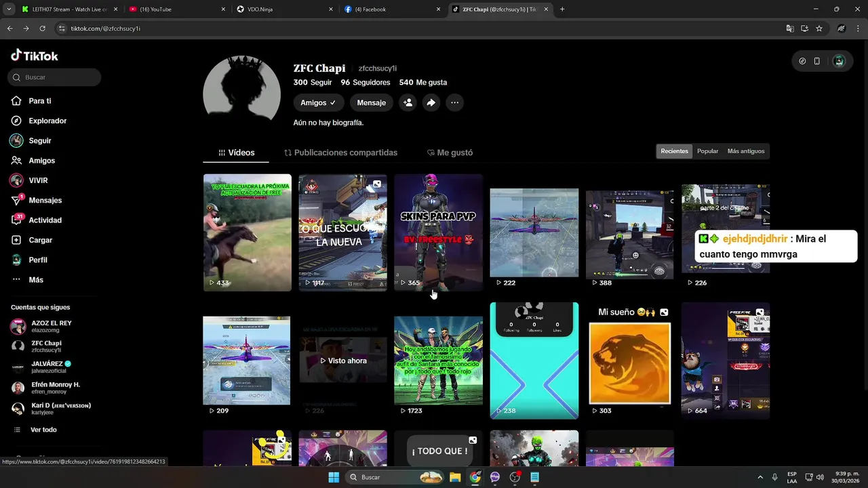Open the Mi sueño panther video
This screenshot has width=868, height=488.
coord(630,361)
